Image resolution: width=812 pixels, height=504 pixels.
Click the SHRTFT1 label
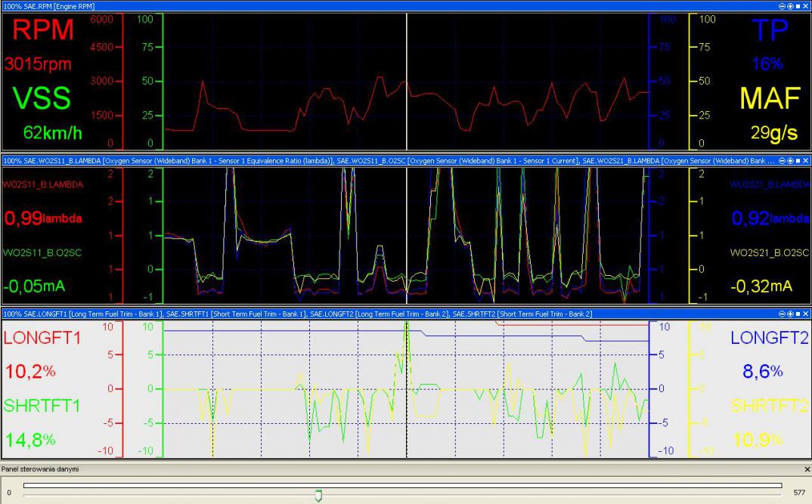click(x=42, y=406)
